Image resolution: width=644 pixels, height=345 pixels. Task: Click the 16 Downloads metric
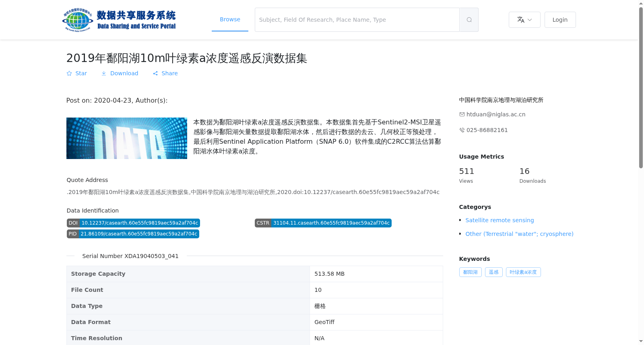(533, 176)
